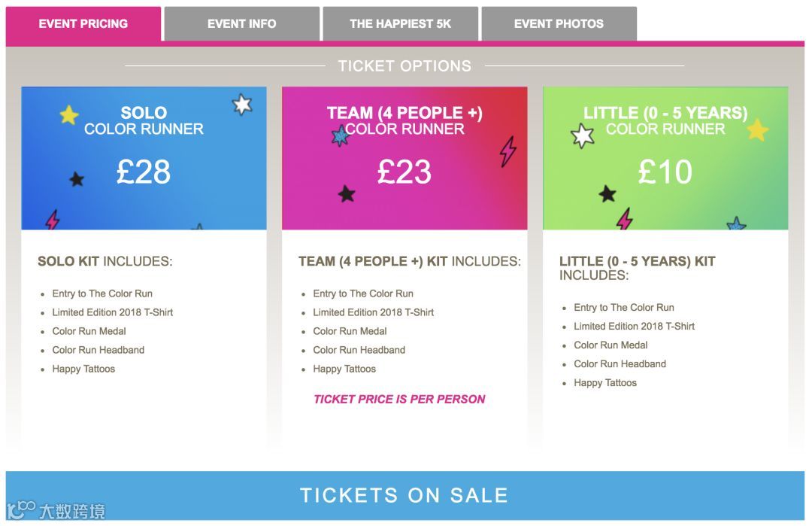Click the Ticket Options section heading
The image size is (812, 526).
coord(404,66)
